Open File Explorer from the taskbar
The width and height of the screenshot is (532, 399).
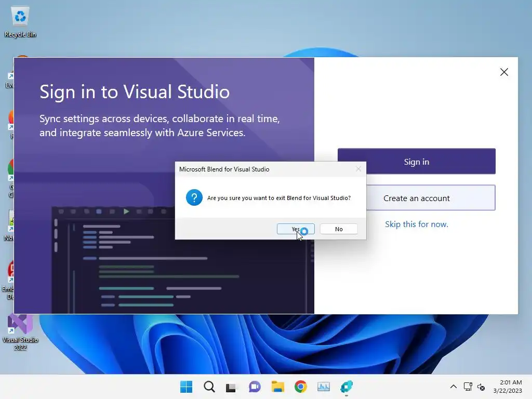click(x=277, y=387)
